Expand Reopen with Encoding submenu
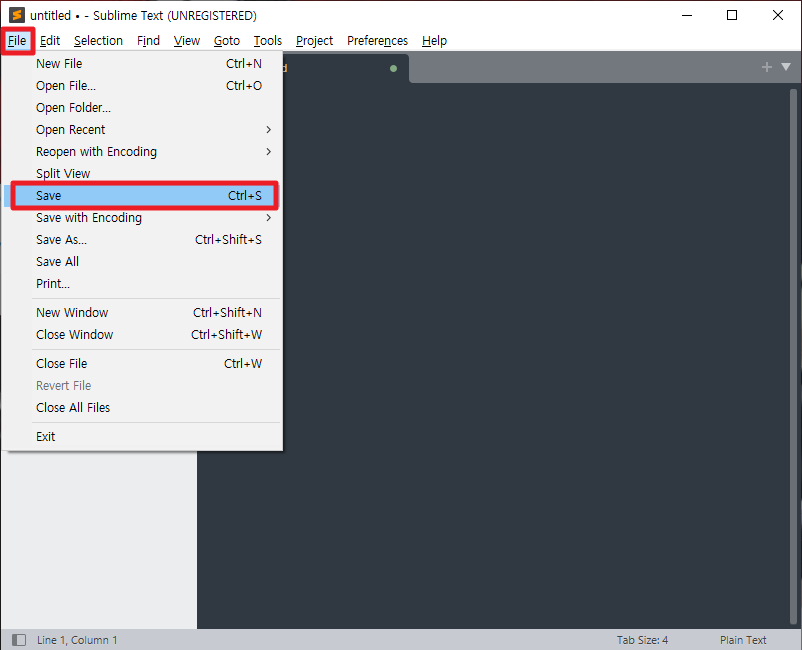 pos(142,151)
